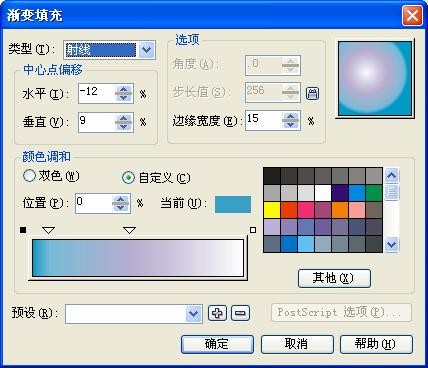Open the 类型 fill type dropdown
Screen dimensions: 428x368
coord(147,50)
